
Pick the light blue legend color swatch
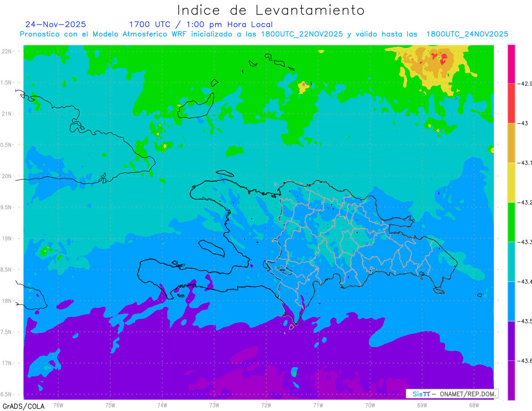[x=511, y=301]
